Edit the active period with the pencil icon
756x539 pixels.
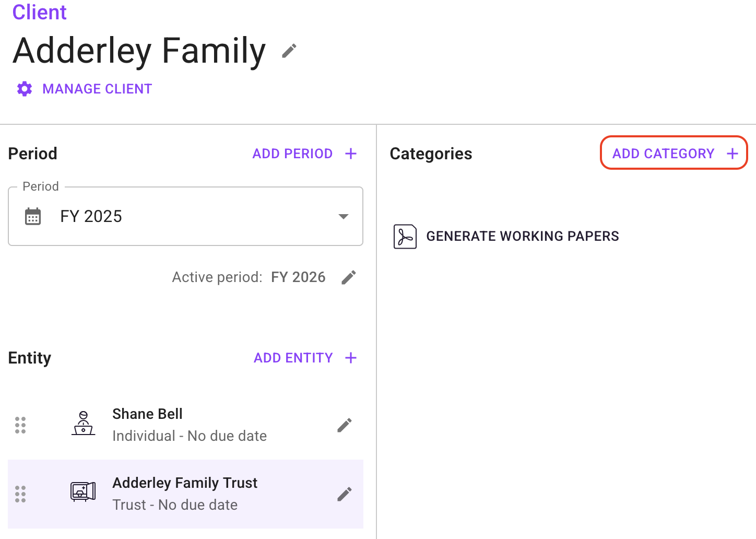click(348, 277)
